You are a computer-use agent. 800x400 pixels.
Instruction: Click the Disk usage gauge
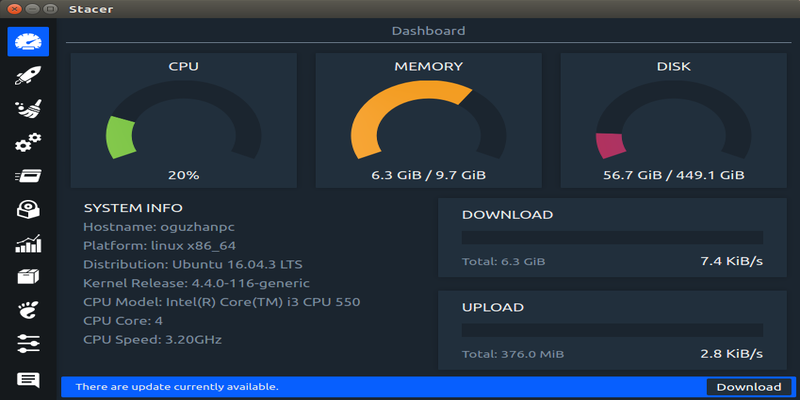(x=673, y=120)
